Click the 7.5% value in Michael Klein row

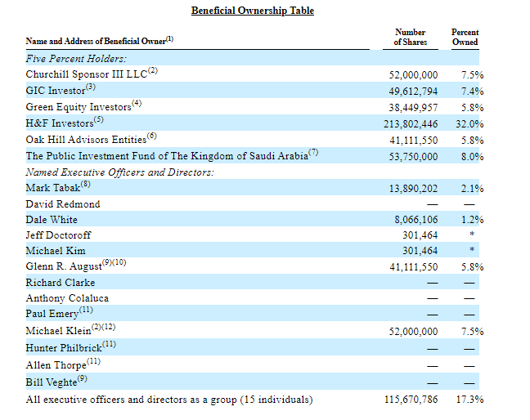coord(473,332)
